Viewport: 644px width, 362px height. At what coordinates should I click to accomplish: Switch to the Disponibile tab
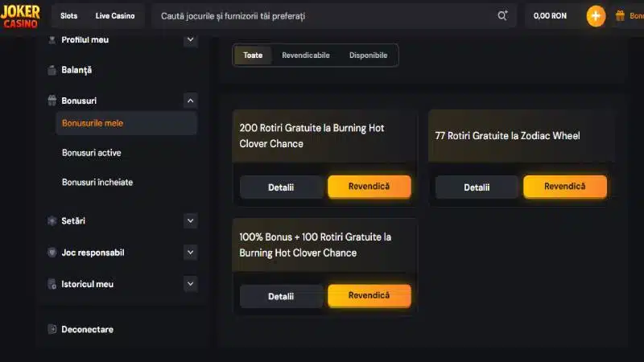point(368,56)
